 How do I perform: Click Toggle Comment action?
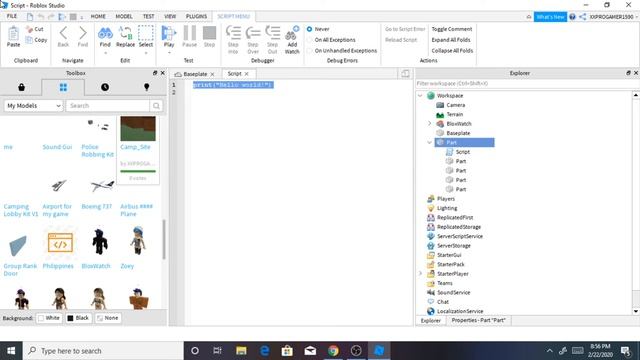click(452, 29)
